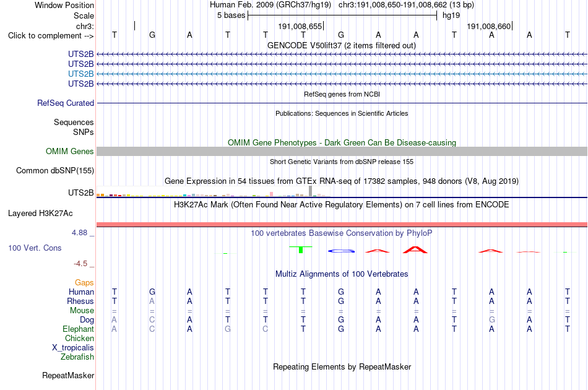
Task: Open the GTEx Gene Expression track title
Action: point(342,181)
